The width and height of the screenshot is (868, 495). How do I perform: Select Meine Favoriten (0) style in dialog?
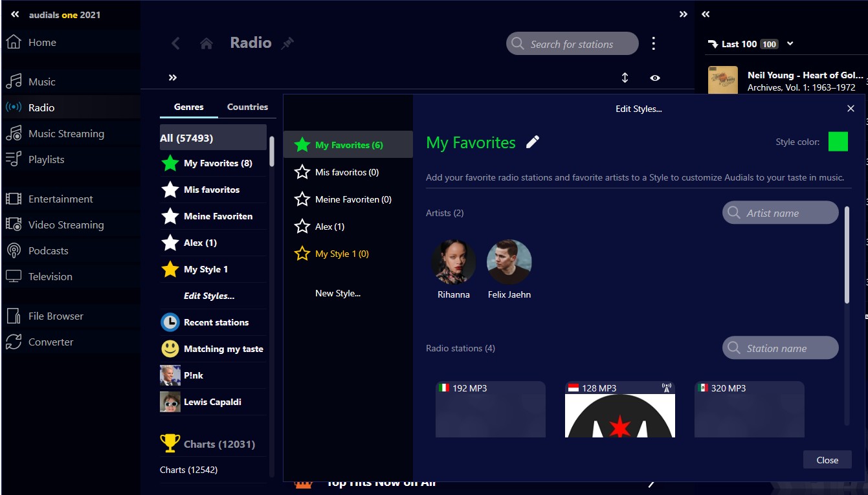[x=348, y=199]
